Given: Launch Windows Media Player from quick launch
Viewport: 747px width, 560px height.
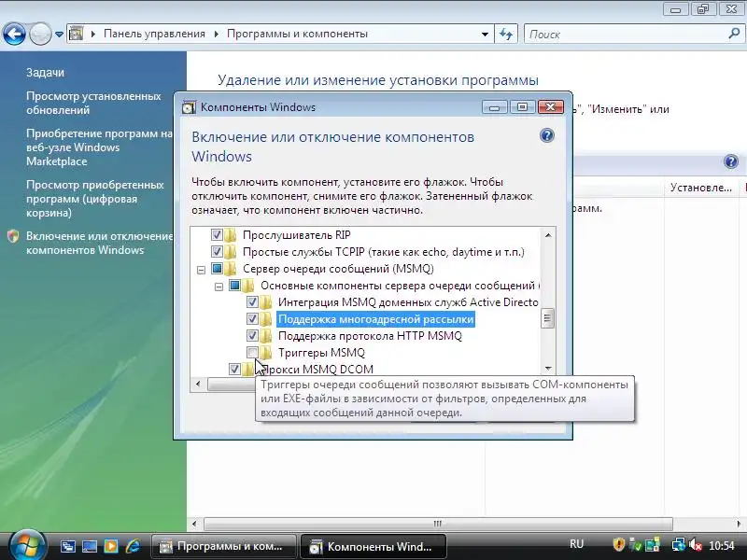Looking at the screenshot, I should (110, 546).
